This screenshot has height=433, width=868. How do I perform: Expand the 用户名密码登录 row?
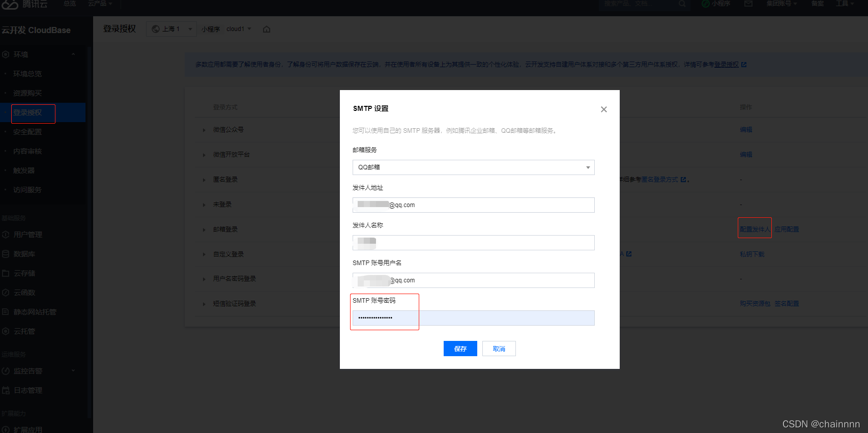204,279
